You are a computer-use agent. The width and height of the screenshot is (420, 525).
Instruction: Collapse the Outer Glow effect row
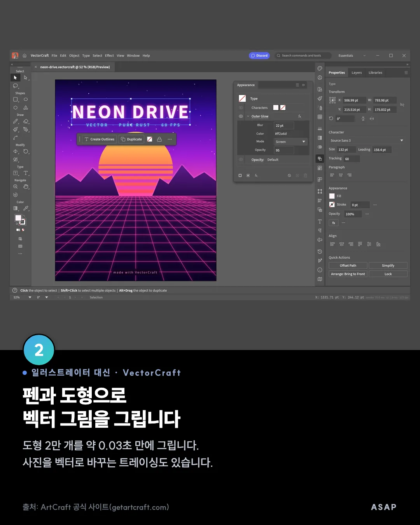click(x=248, y=116)
